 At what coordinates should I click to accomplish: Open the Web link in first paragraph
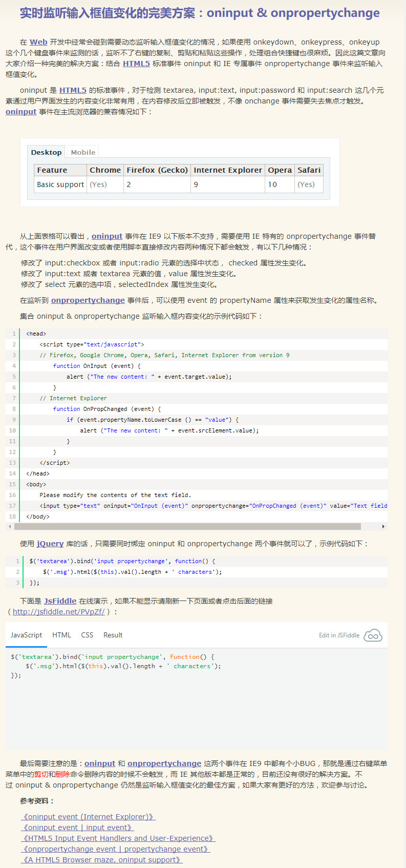(x=38, y=42)
